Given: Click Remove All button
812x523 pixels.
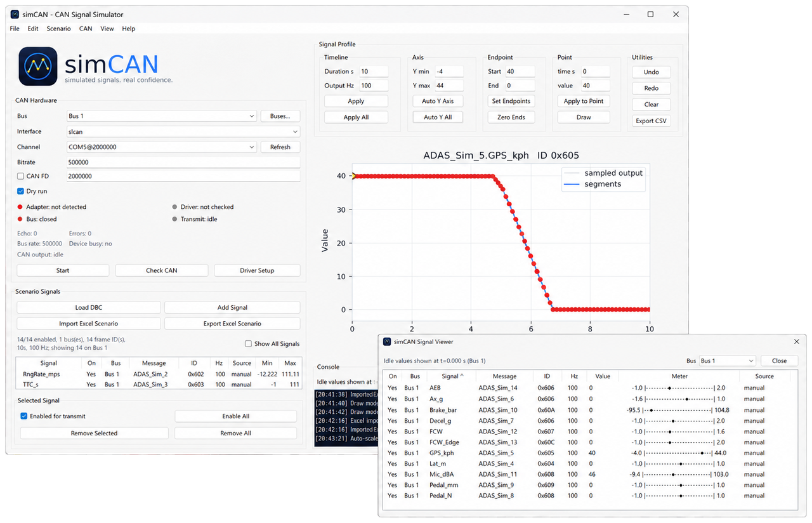Looking at the screenshot, I should pyautogui.click(x=236, y=433).
